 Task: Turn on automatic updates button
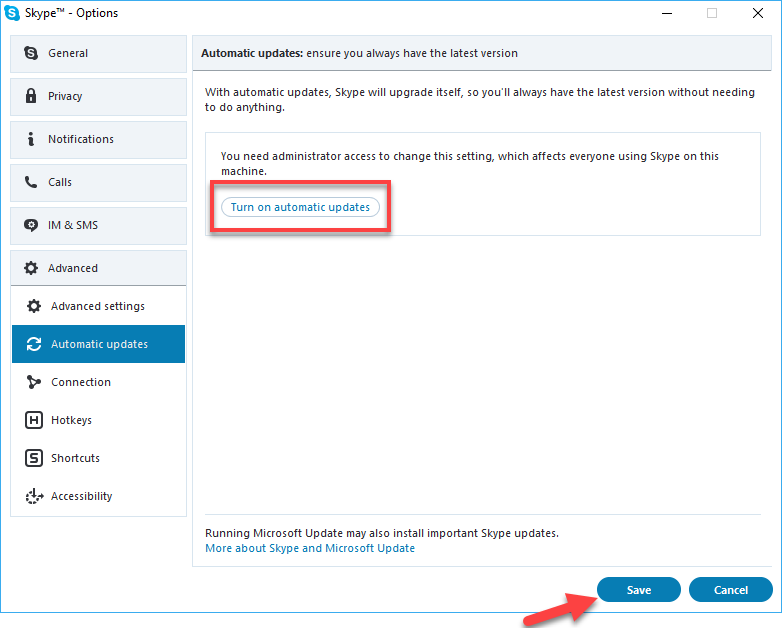[x=300, y=207]
